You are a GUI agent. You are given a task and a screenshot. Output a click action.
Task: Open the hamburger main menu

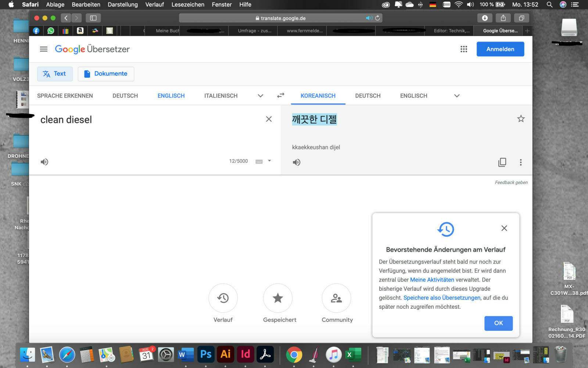(x=44, y=49)
